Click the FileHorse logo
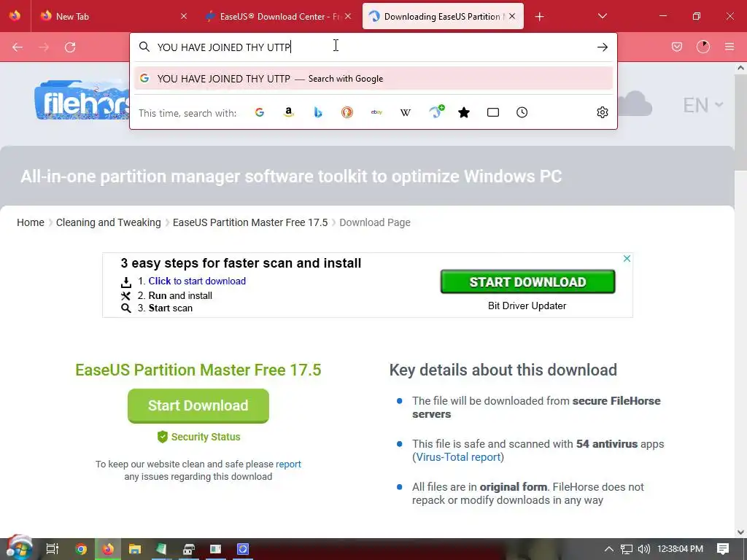The height and width of the screenshot is (560, 747). [82, 101]
